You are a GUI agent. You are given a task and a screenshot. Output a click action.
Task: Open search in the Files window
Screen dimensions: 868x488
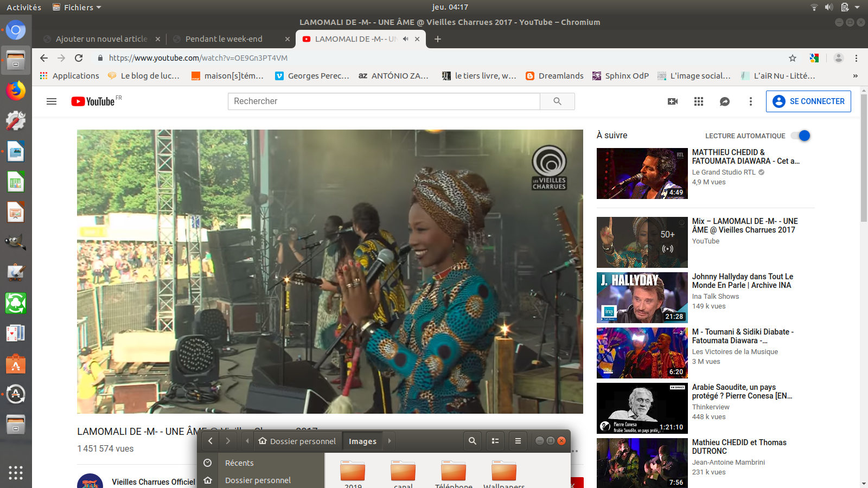tap(473, 441)
